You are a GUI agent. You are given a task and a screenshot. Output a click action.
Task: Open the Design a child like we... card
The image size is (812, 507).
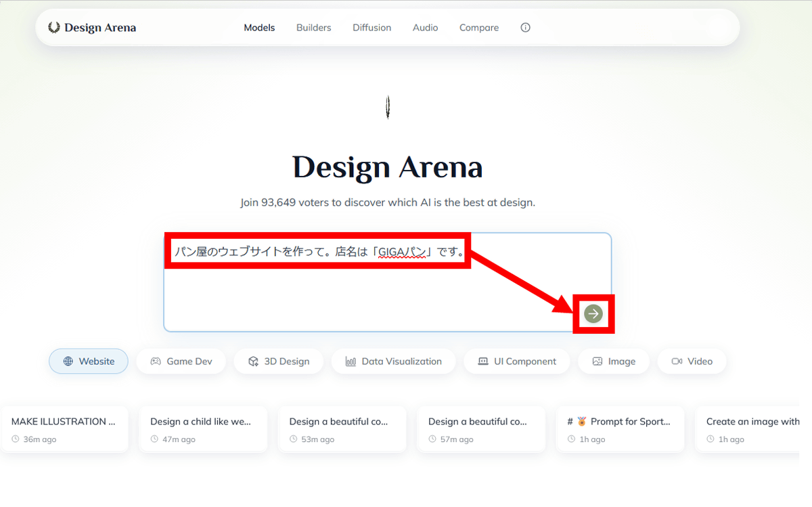click(203, 430)
